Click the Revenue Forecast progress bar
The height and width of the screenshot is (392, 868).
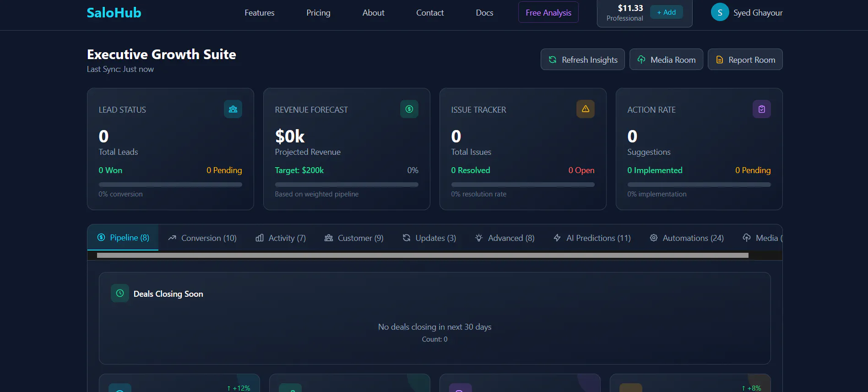[347, 185]
